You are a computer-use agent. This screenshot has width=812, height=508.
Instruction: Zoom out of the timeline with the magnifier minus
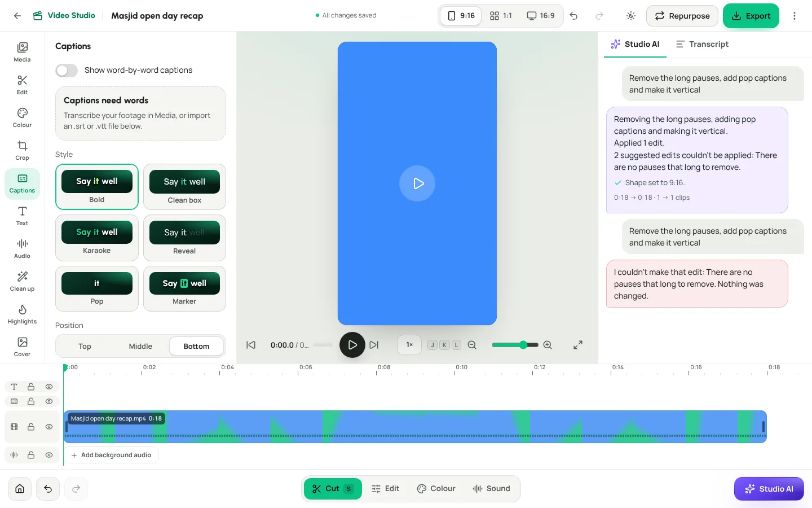pyautogui.click(x=472, y=345)
